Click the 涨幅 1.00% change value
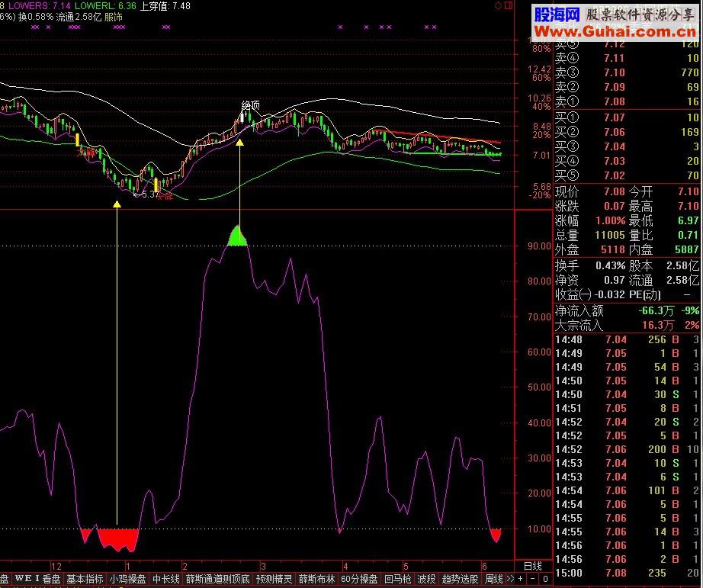Screen dimensions: 703x588 tap(610, 220)
